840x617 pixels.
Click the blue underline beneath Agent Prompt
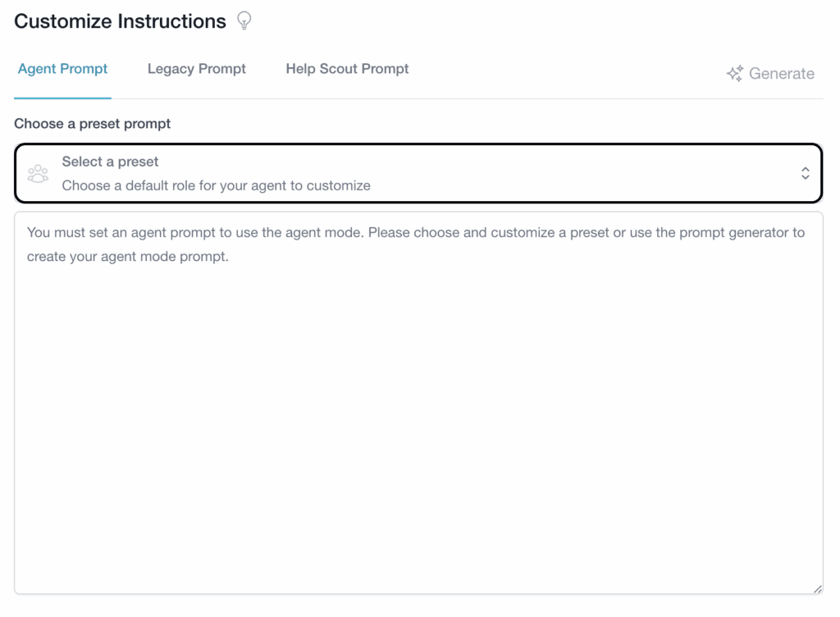tap(62, 98)
